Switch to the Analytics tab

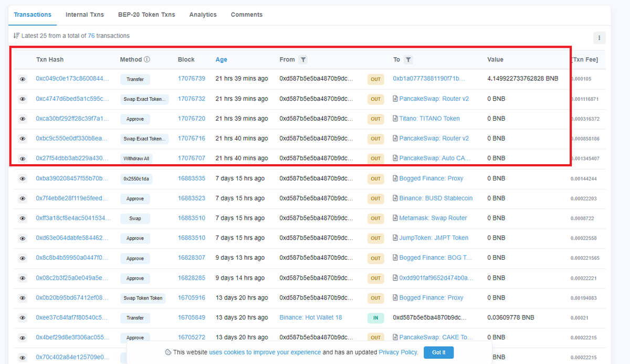point(203,15)
